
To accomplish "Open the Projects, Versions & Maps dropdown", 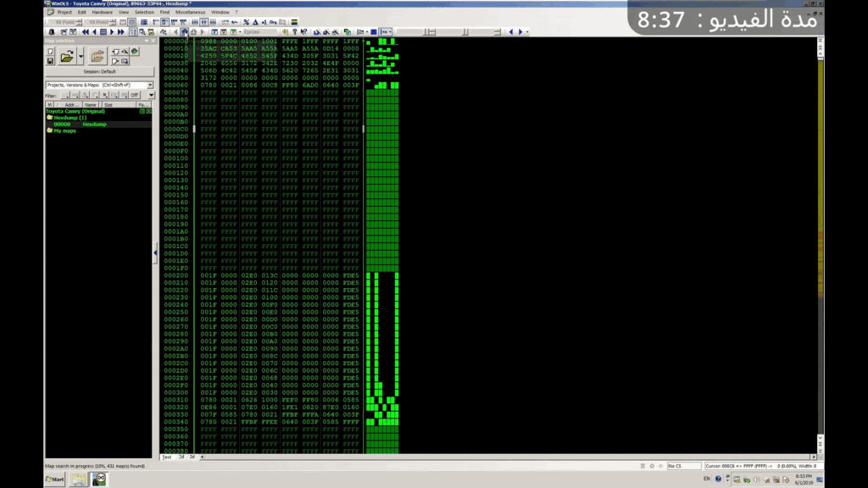I will [x=150, y=86].
